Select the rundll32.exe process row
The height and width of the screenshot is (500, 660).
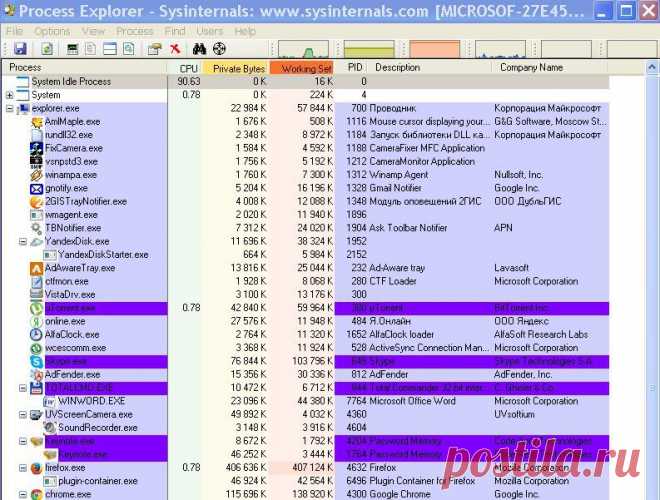point(306,135)
